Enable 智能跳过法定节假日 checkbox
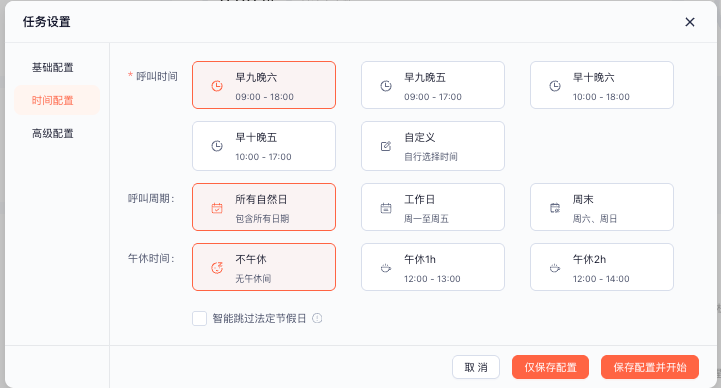The image size is (721, 388). [199, 318]
